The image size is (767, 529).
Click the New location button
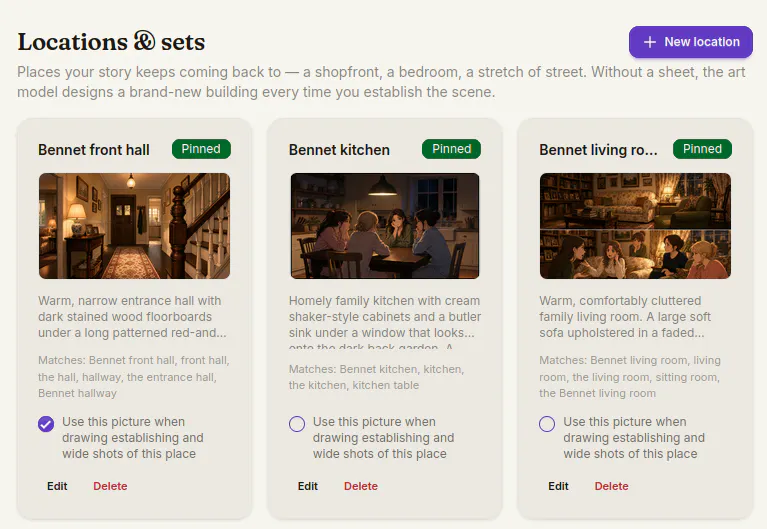tap(691, 42)
